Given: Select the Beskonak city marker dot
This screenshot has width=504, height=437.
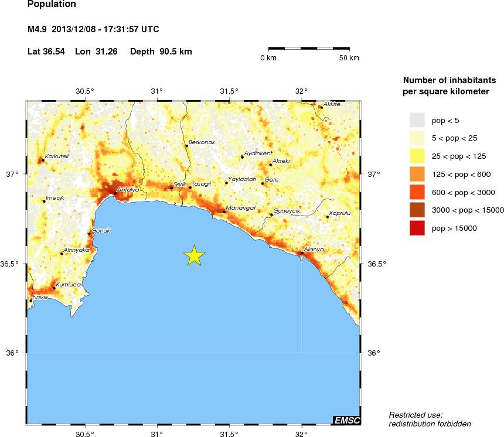Looking at the screenshot, I should pos(186,146).
